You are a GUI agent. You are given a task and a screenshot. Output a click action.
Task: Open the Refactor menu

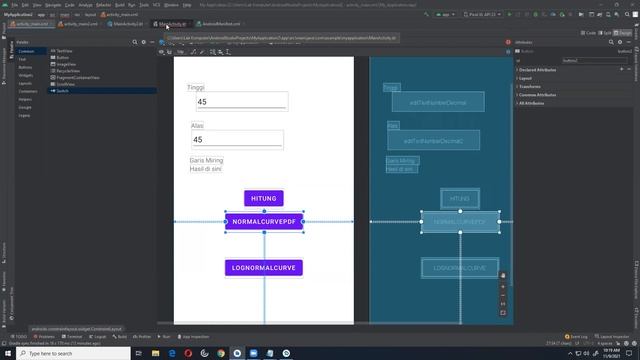(x=103, y=5)
